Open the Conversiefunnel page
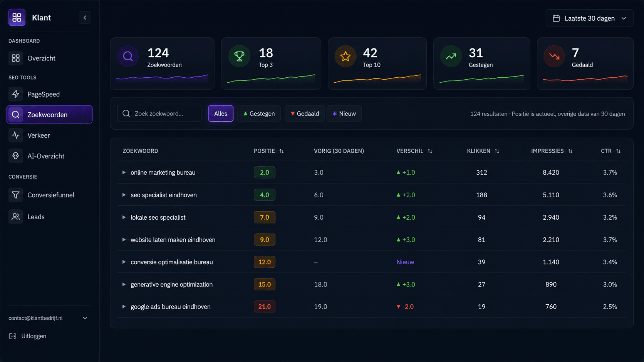 click(x=49, y=195)
